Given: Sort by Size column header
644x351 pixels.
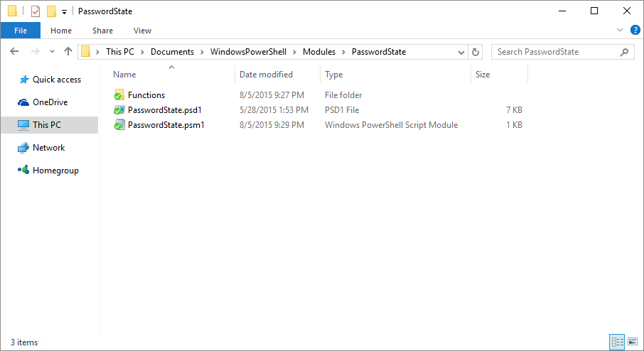Looking at the screenshot, I should coord(483,75).
